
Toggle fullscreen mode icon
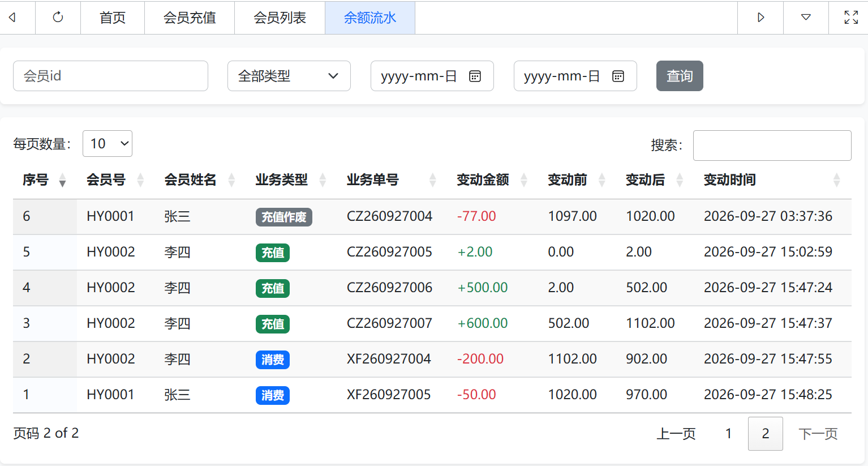[x=851, y=18]
